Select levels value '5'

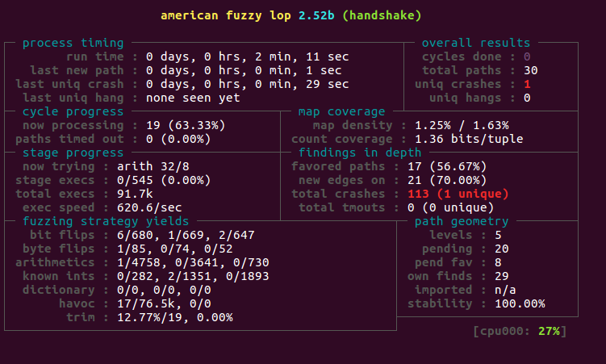coord(498,235)
